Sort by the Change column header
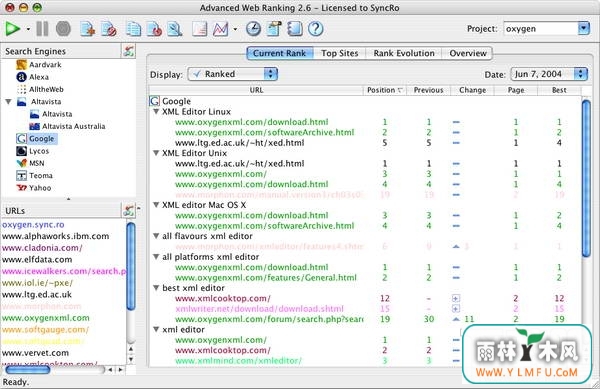The width and height of the screenshot is (600, 389). (x=472, y=90)
